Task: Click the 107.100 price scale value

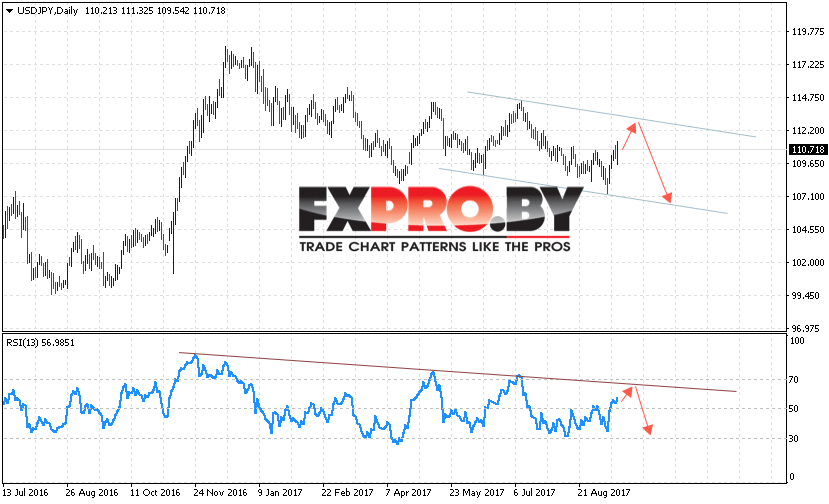Action: click(x=808, y=197)
